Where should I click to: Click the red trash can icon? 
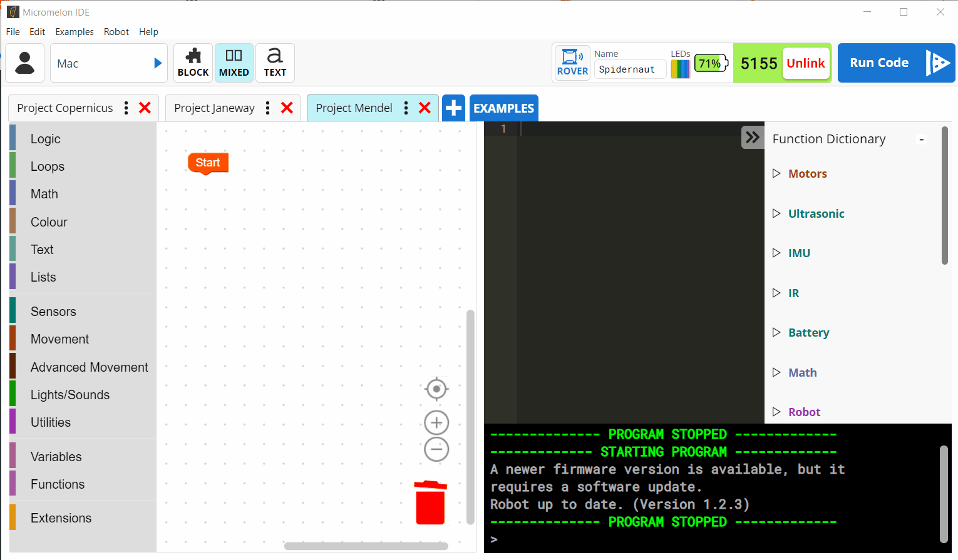[x=430, y=502]
